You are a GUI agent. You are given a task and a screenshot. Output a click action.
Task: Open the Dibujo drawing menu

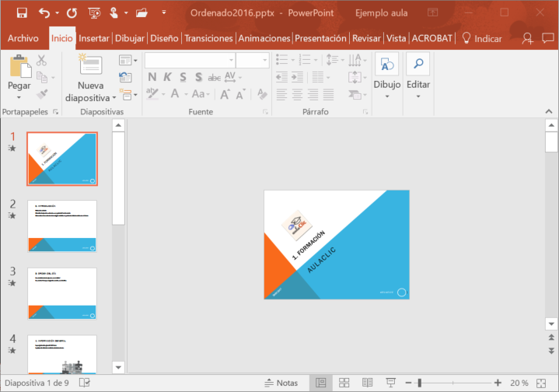[387, 76]
